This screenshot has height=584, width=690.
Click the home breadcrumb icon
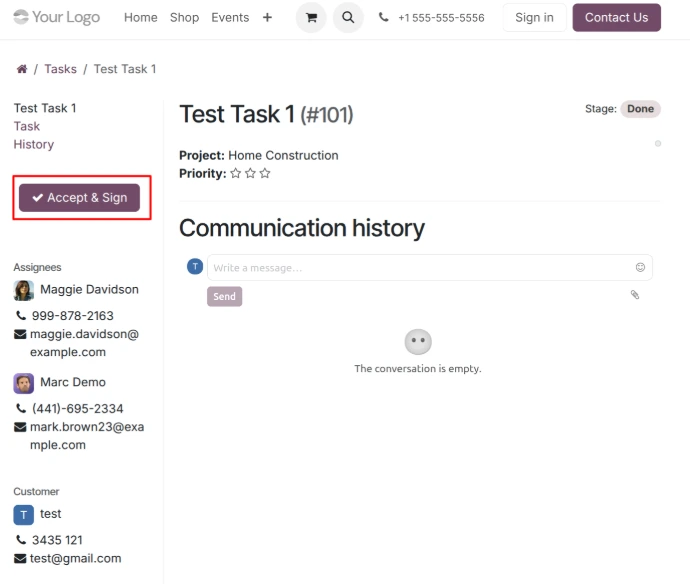(21, 69)
